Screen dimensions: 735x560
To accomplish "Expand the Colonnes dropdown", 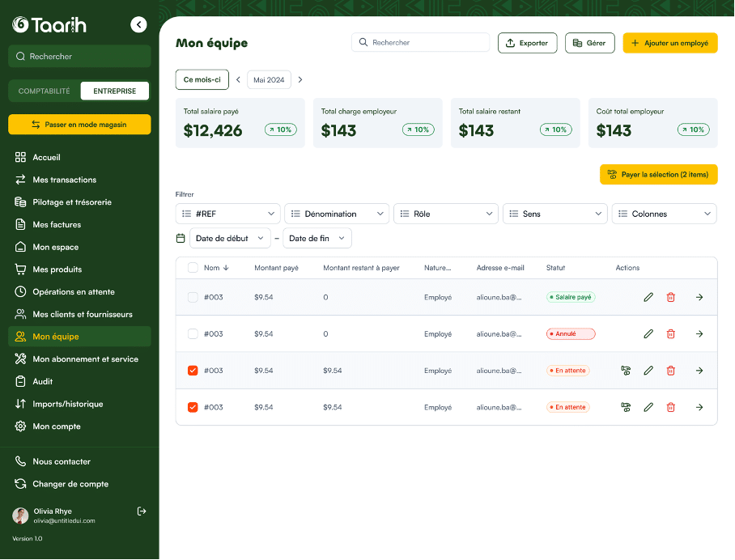I will tap(664, 214).
